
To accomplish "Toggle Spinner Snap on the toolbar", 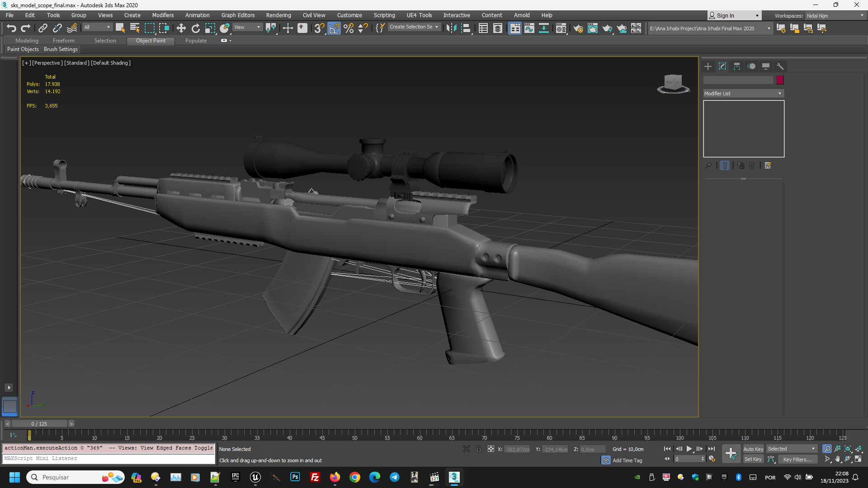I will pyautogui.click(x=363, y=28).
